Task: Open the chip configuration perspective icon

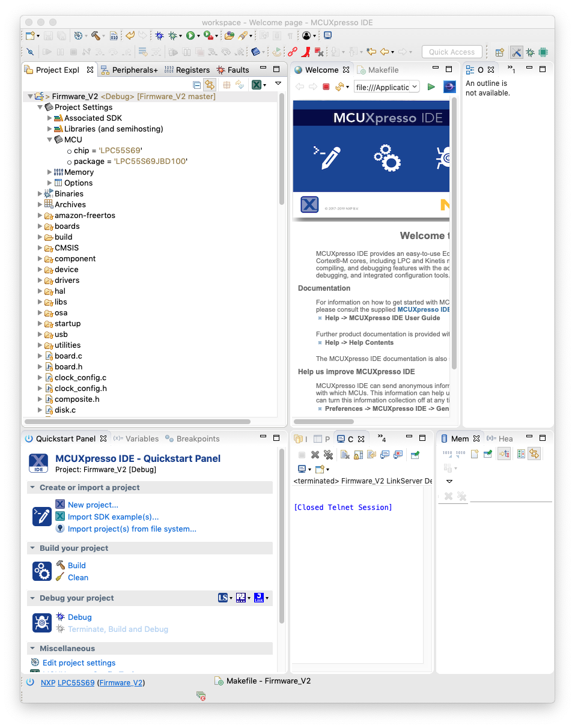Action: [x=543, y=52]
